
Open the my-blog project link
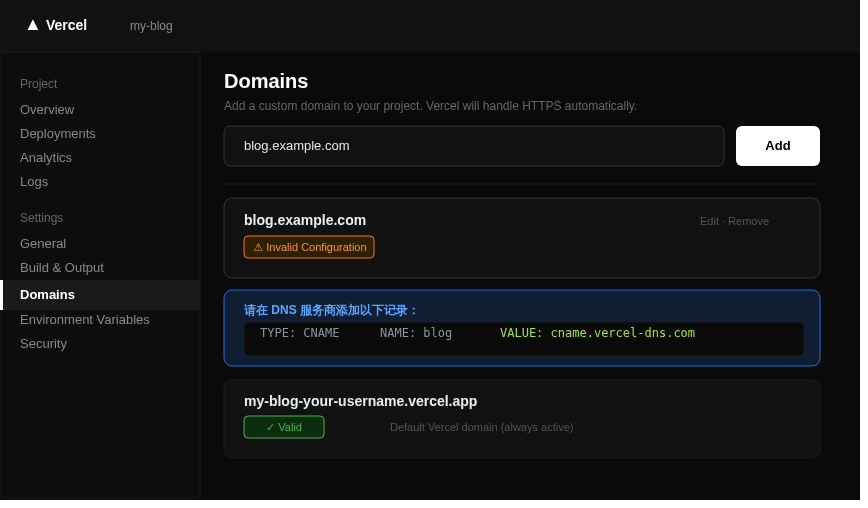point(151,26)
